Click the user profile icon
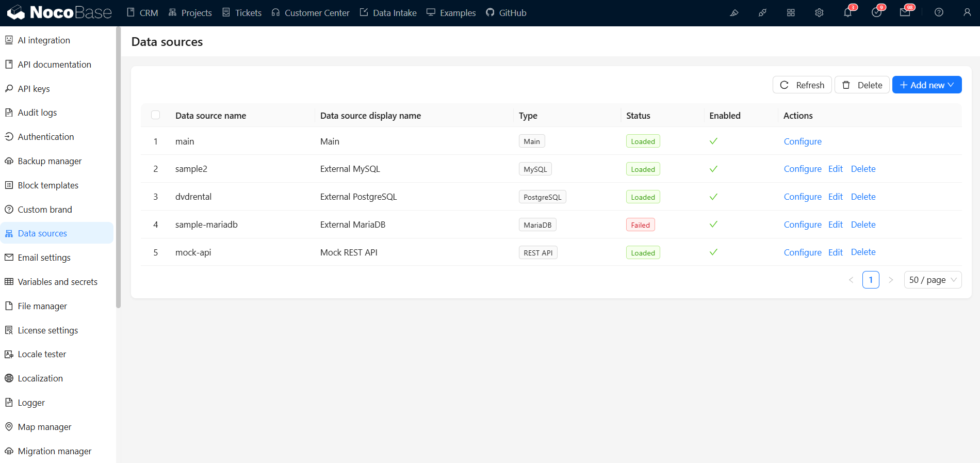 (967, 12)
